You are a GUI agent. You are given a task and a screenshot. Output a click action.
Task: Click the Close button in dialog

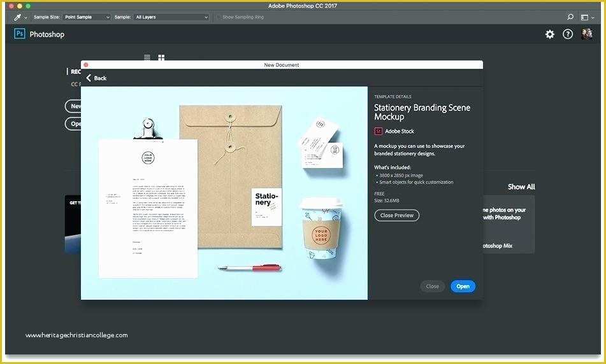click(432, 286)
